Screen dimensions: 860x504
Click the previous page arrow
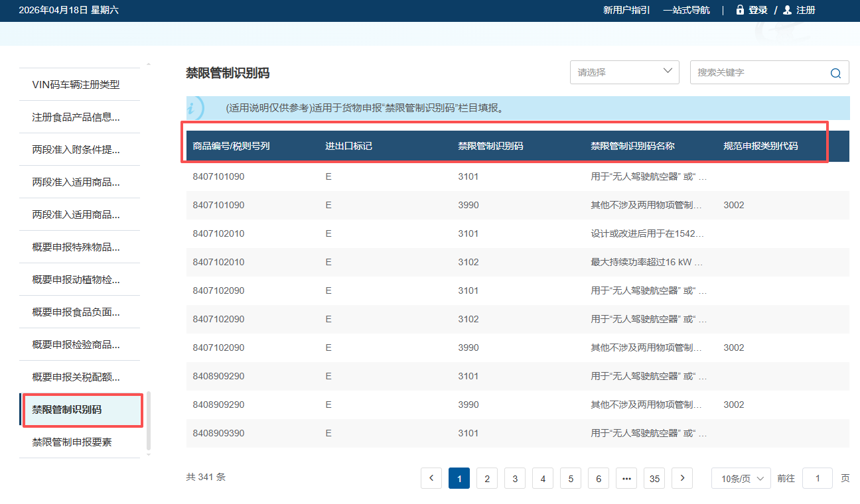431,477
